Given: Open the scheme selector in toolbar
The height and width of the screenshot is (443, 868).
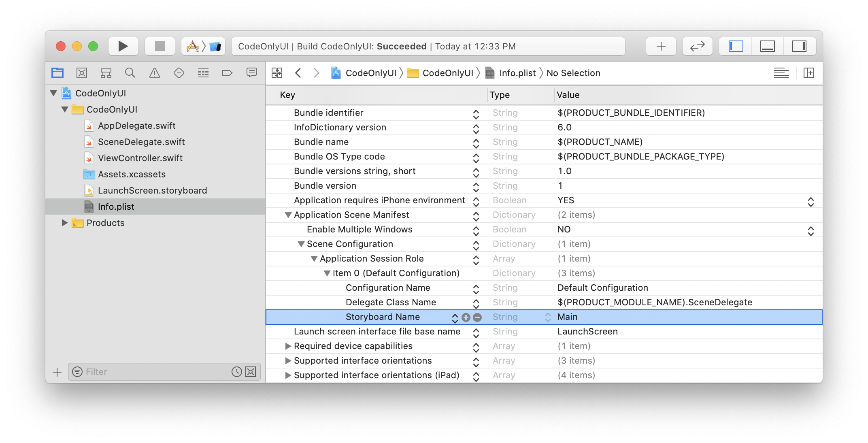Looking at the screenshot, I should [x=203, y=46].
